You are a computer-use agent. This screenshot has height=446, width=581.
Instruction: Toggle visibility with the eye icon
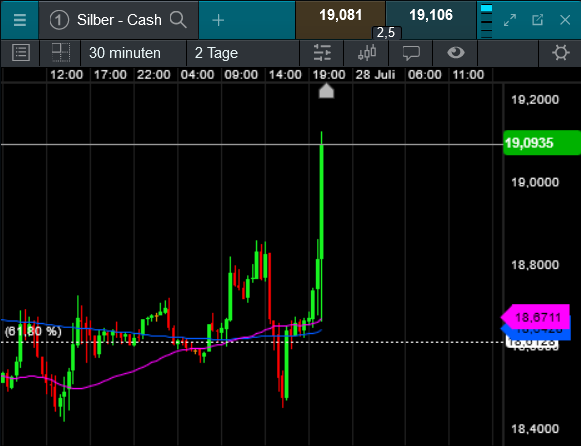[456, 53]
